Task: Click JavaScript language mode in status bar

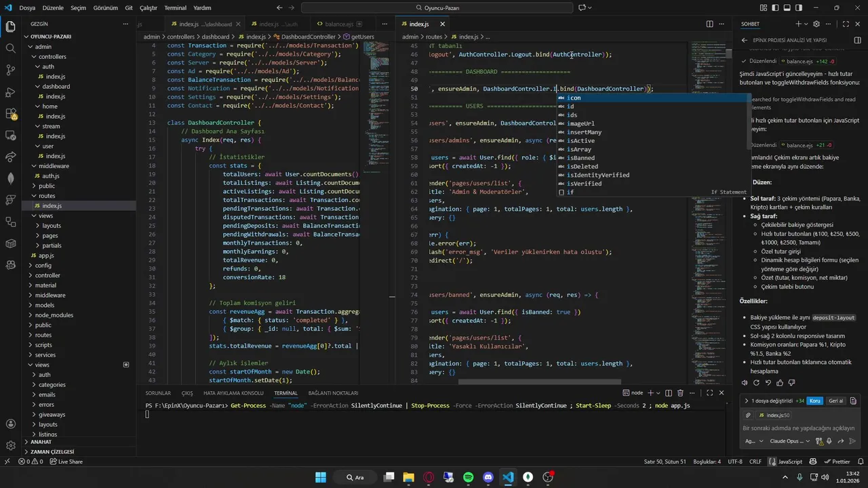Action: pyautogui.click(x=790, y=462)
